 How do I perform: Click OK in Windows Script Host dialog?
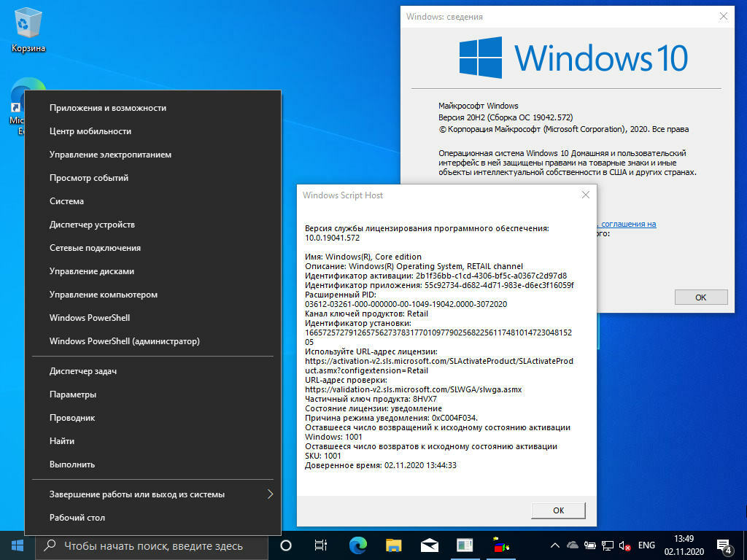point(558,510)
